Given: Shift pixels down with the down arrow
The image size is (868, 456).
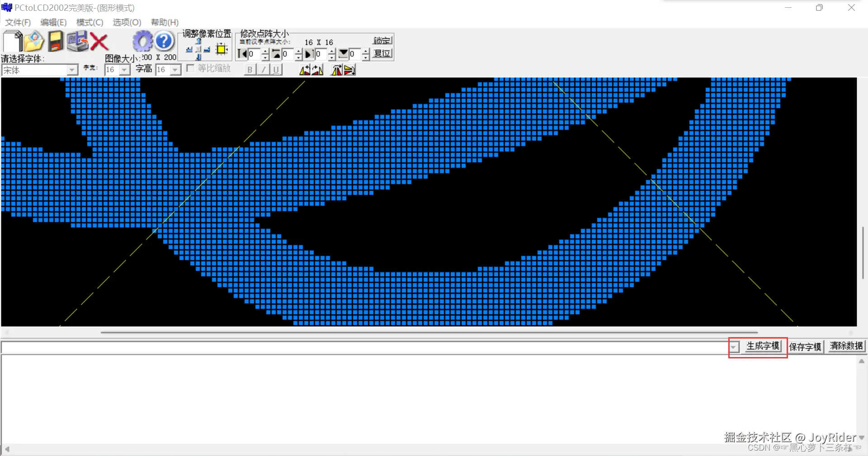Looking at the screenshot, I should coord(198,57).
